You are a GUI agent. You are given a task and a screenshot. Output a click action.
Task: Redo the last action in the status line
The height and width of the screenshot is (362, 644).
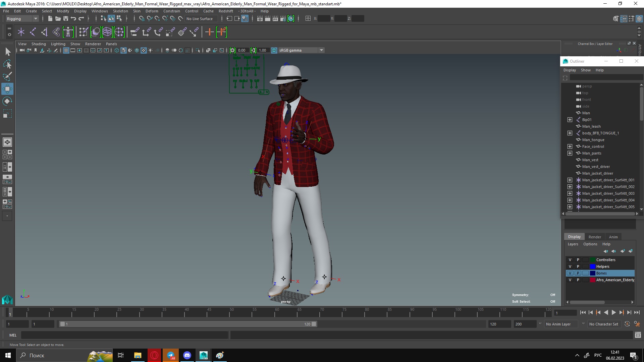coord(81,19)
